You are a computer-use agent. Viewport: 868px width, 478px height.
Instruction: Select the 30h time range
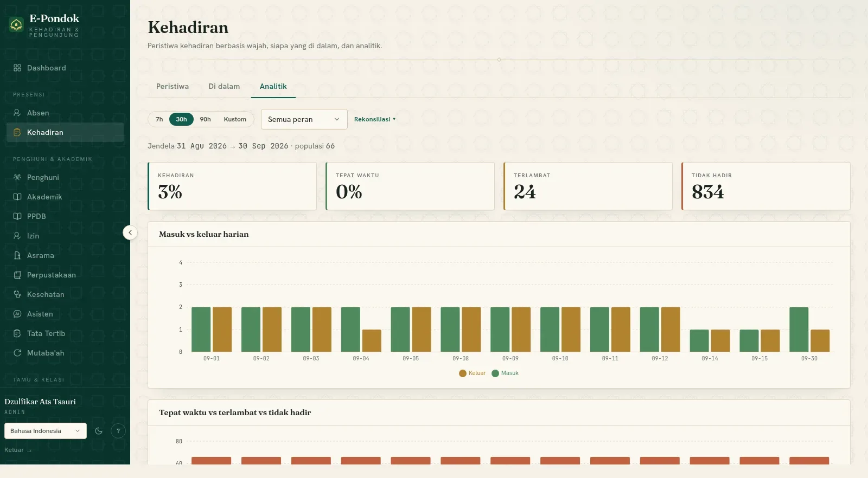[x=181, y=119]
